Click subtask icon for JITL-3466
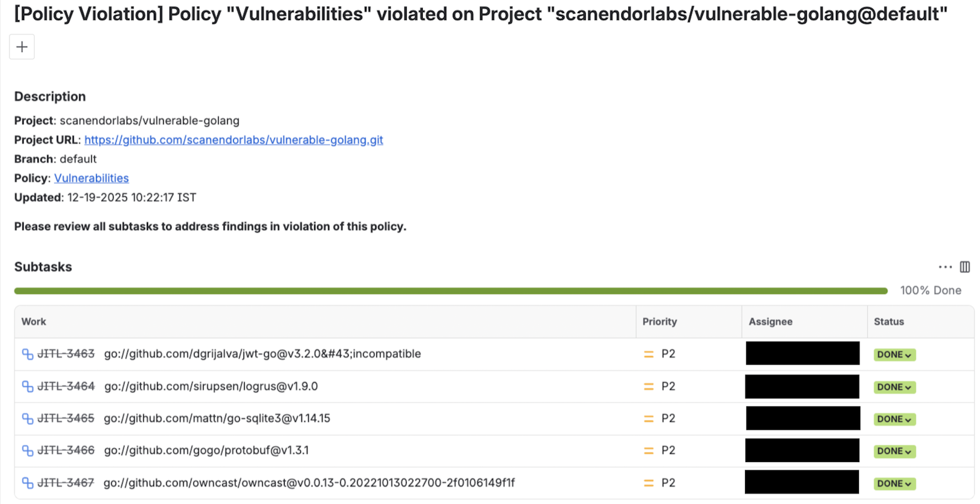 [27, 450]
